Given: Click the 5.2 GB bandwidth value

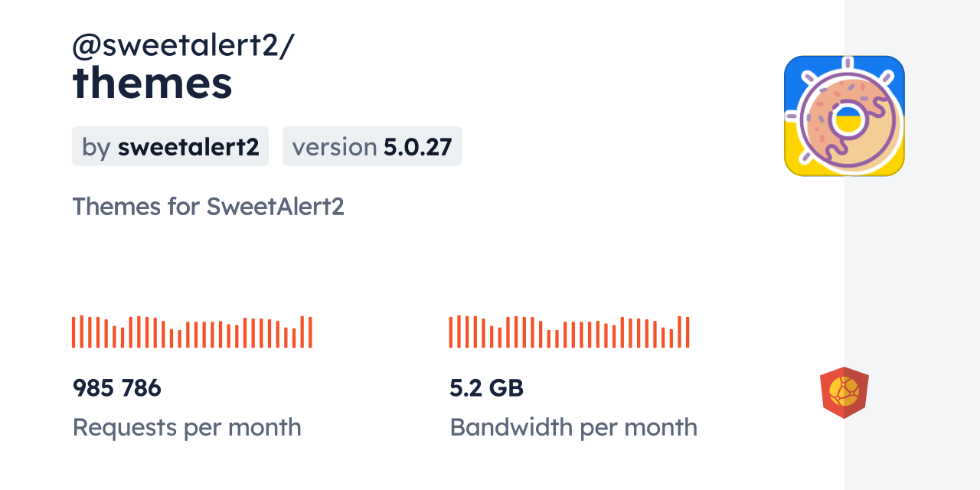Looking at the screenshot, I should (x=487, y=388).
